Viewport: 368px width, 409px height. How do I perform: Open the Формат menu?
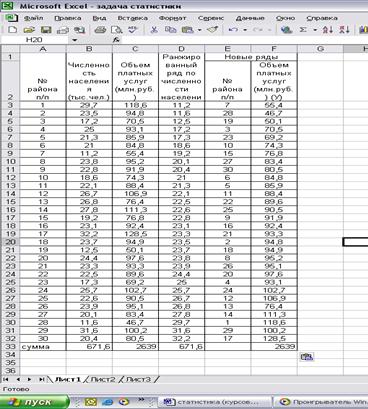(172, 18)
